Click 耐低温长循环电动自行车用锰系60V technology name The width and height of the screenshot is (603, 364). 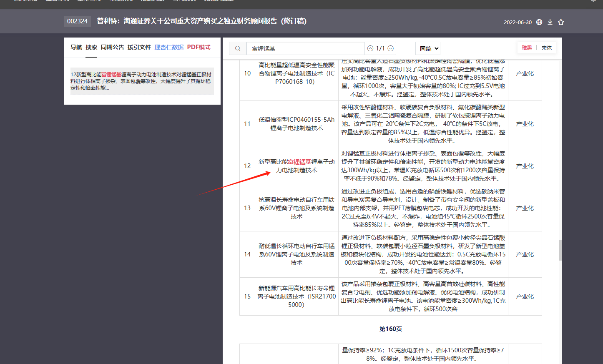[296, 254]
